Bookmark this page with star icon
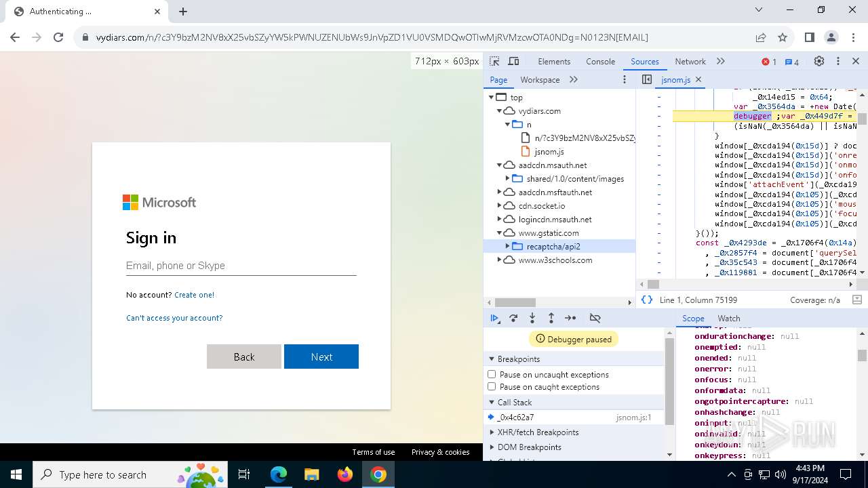The height and width of the screenshot is (488, 868). coord(782,37)
